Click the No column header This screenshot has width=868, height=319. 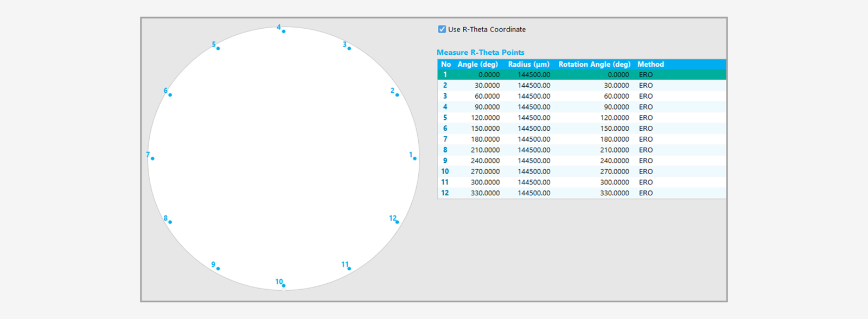[x=445, y=64]
